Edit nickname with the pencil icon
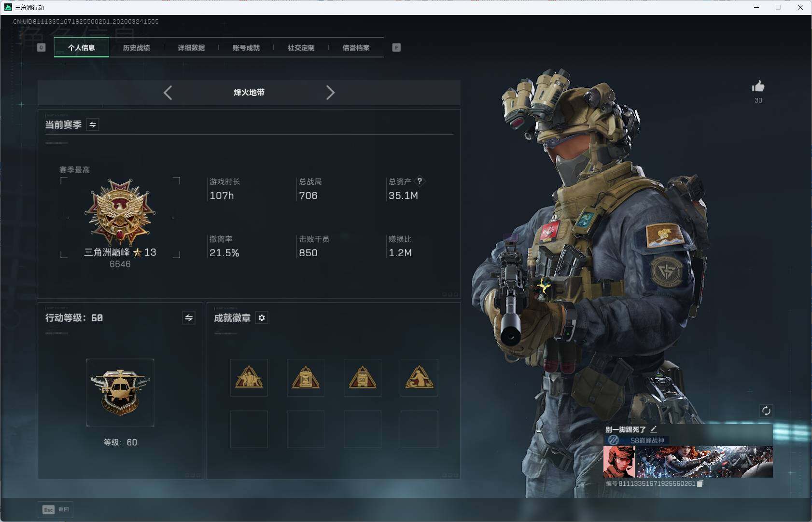The width and height of the screenshot is (812, 522). pos(654,429)
